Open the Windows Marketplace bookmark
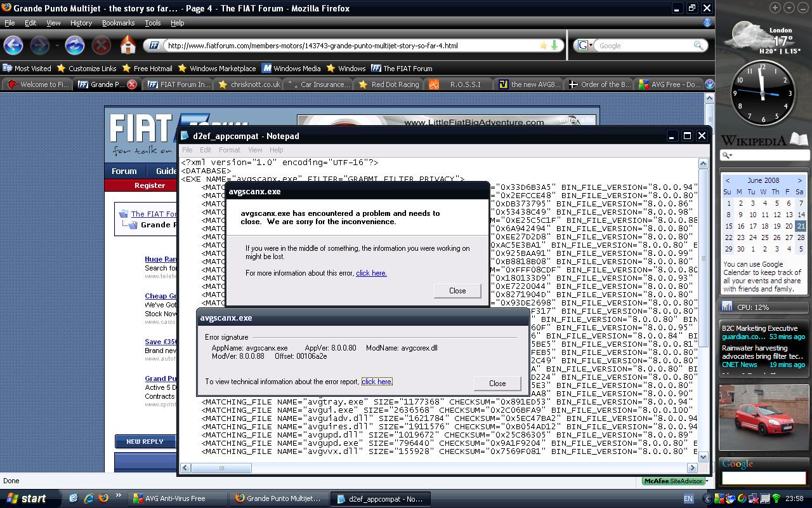Viewport: 812px width, 508px height. click(217, 68)
